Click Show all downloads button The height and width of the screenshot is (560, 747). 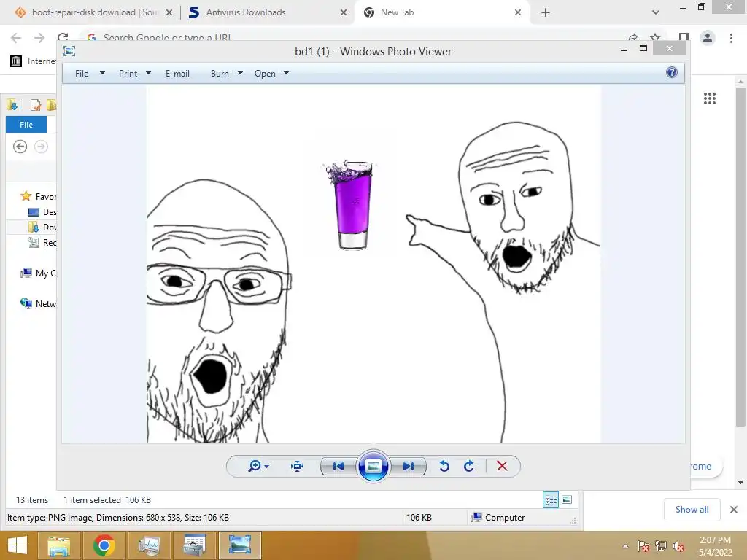coord(692,510)
